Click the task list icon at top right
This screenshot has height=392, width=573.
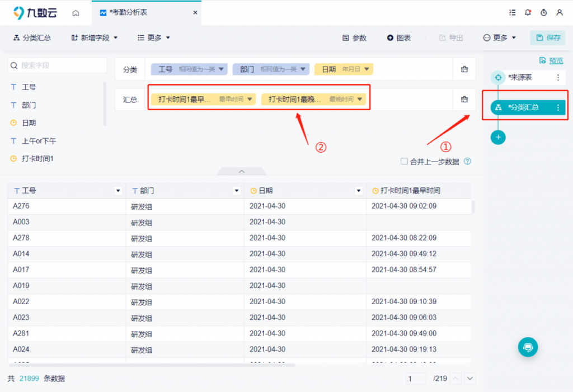(512, 12)
